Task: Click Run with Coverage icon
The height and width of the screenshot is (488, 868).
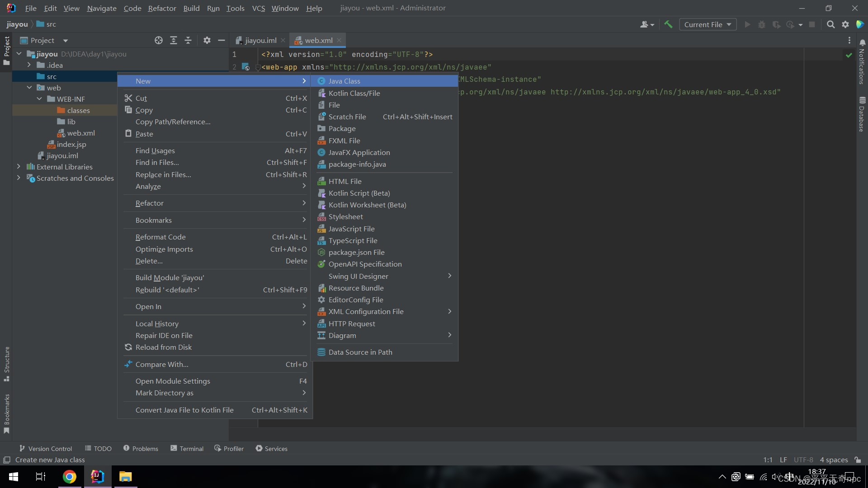Action: [776, 24]
